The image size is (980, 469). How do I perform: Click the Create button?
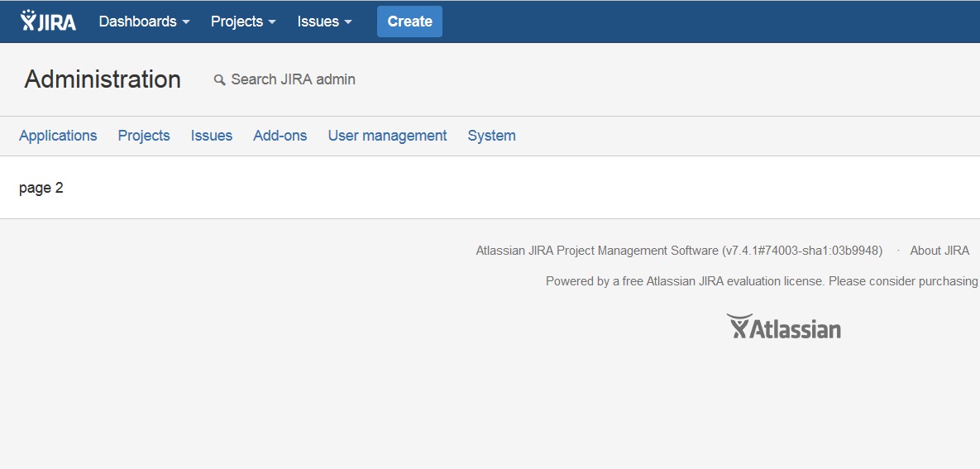click(409, 22)
